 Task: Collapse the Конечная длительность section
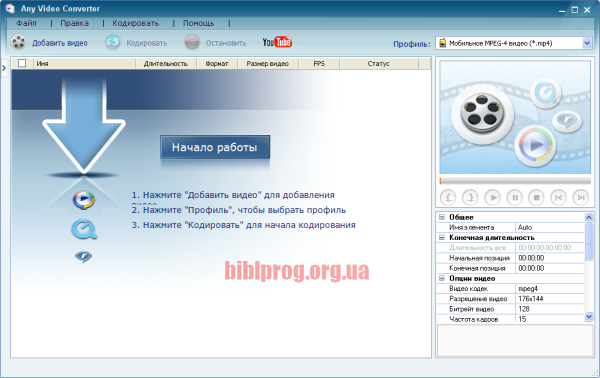(442, 237)
